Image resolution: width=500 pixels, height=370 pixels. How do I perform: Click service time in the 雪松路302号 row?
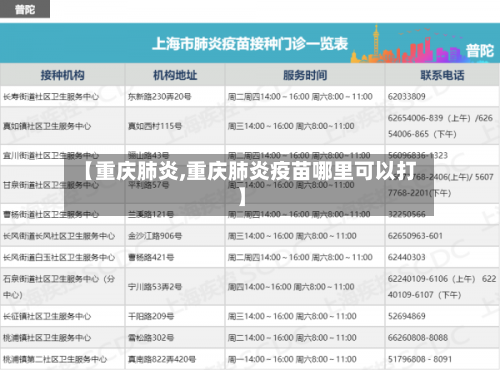292,338
